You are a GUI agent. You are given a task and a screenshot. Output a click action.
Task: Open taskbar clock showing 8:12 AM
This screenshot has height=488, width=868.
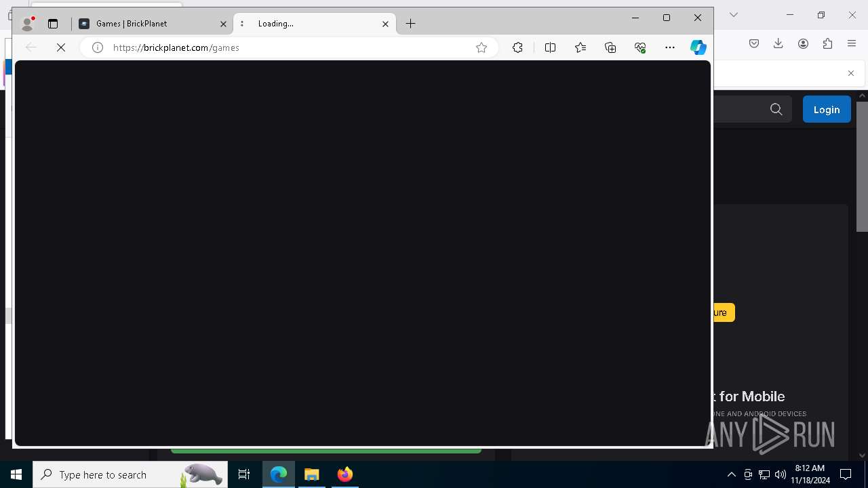[810, 474]
